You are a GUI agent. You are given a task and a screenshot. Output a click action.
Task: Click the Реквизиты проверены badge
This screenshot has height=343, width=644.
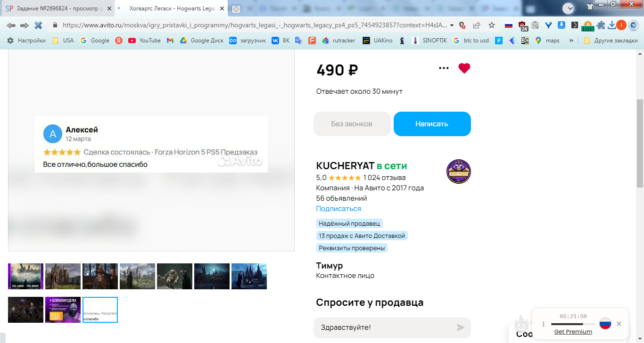pos(352,248)
